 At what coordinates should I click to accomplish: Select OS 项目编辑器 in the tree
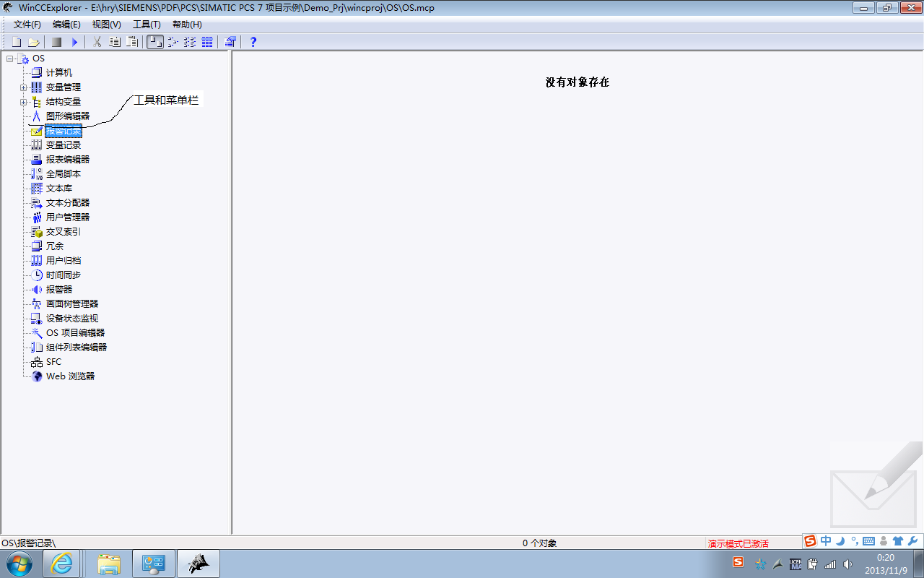tap(75, 333)
